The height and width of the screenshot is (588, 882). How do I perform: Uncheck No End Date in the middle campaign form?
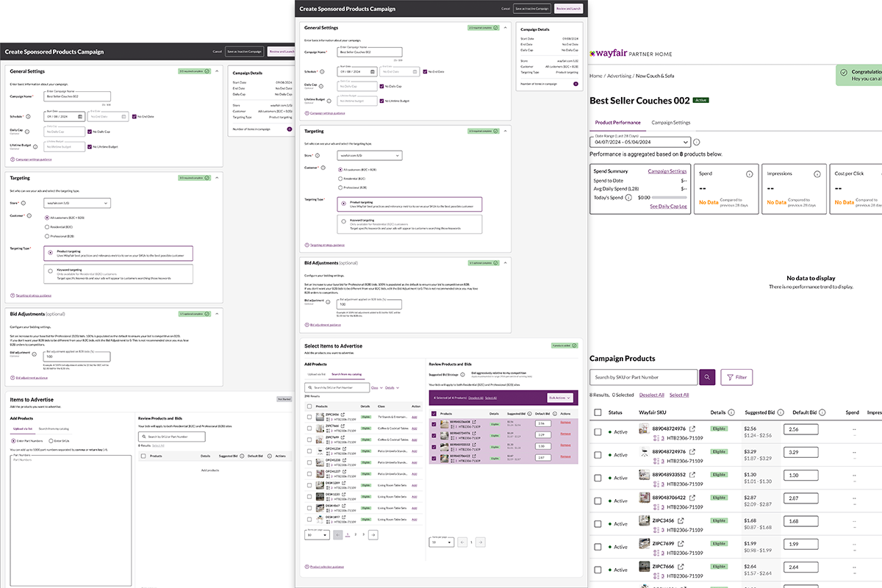pos(425,72)
